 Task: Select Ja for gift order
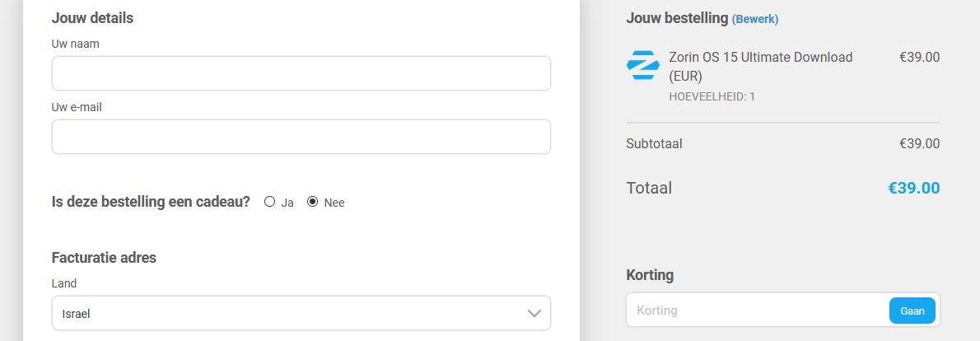coord(269,202)
